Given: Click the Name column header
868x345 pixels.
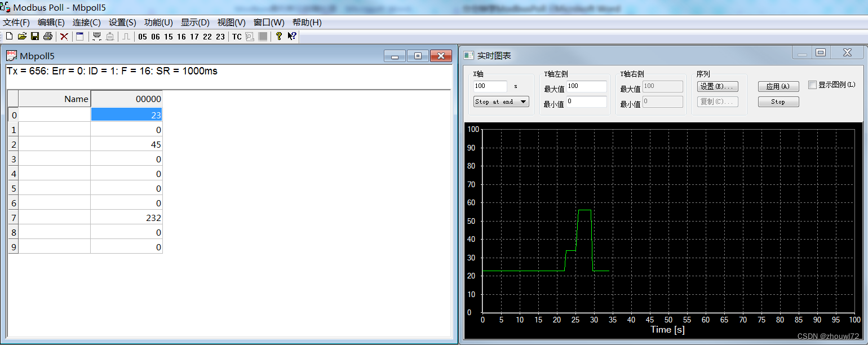Looking at the screenshot, I should coord(54,99).
